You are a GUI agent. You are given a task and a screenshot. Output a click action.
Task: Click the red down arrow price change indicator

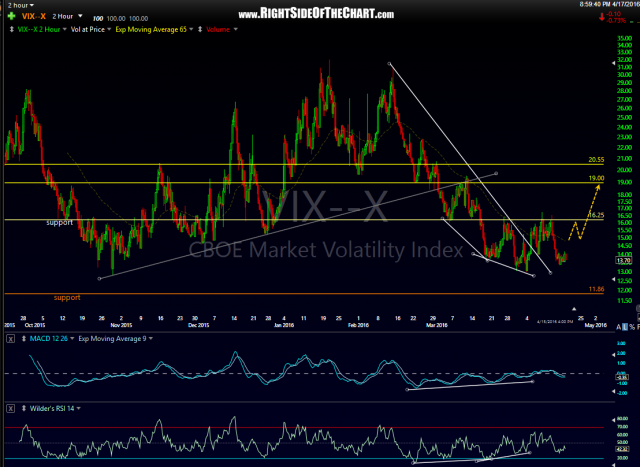pyautogui.click(x=601, y=17)
